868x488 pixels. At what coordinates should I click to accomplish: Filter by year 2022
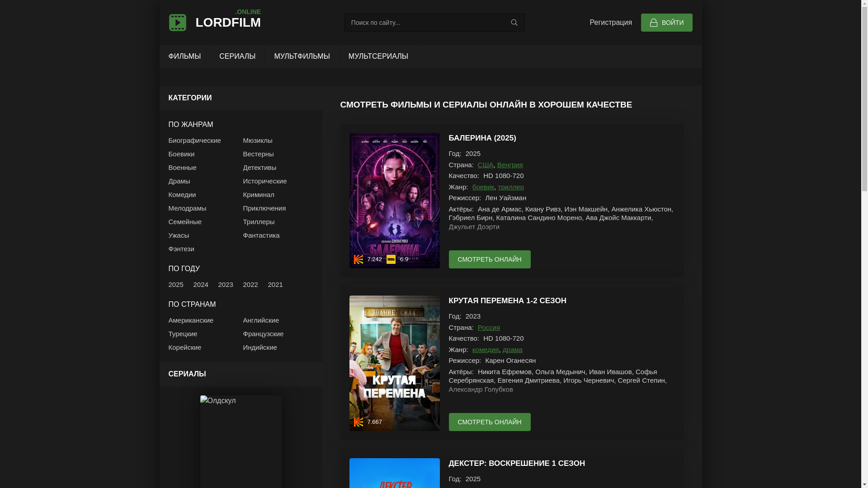pos(250,285)
